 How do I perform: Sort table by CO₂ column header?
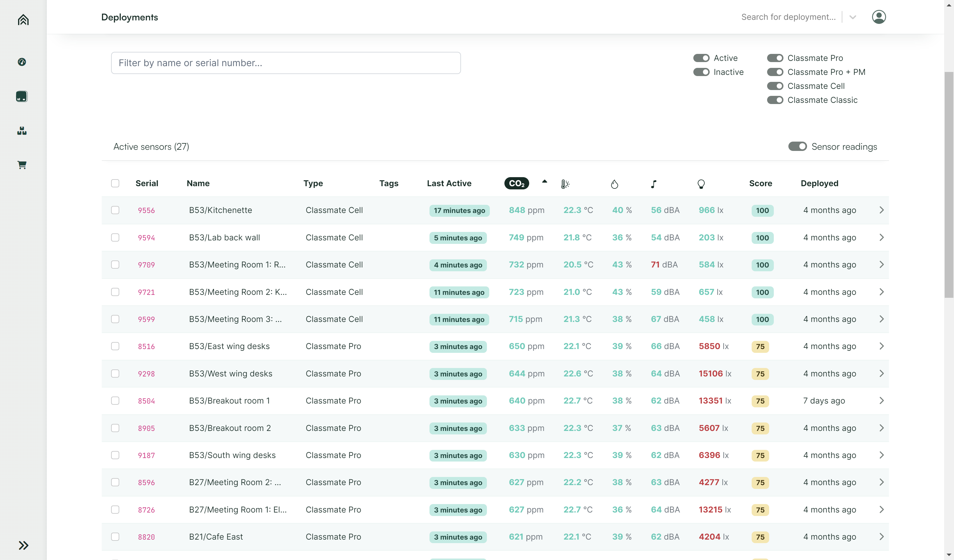[516, 183]
